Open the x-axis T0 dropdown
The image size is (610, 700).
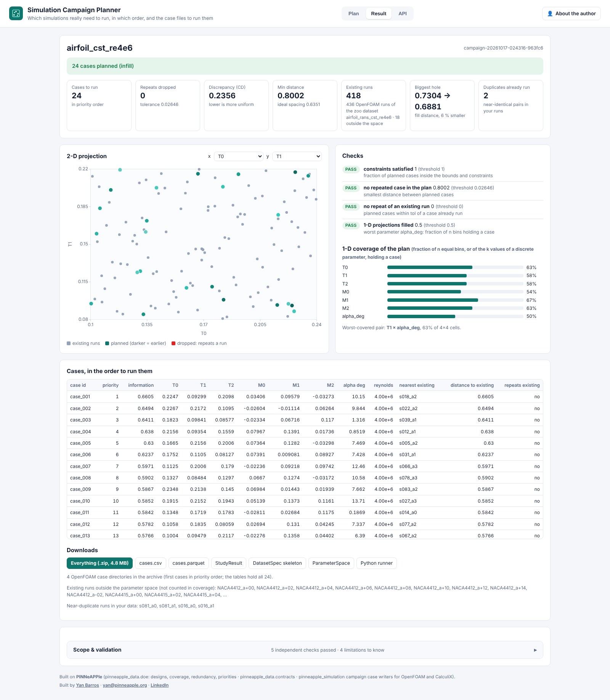tap(239, 156)
